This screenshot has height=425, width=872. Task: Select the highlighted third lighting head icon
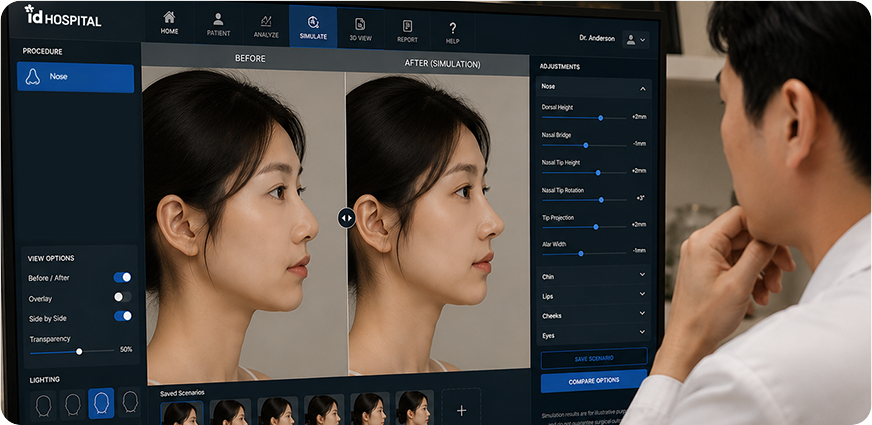point(101,403)
